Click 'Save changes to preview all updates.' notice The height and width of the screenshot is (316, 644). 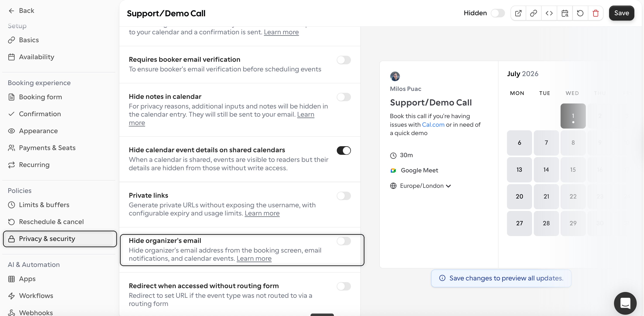click(501, 278)
